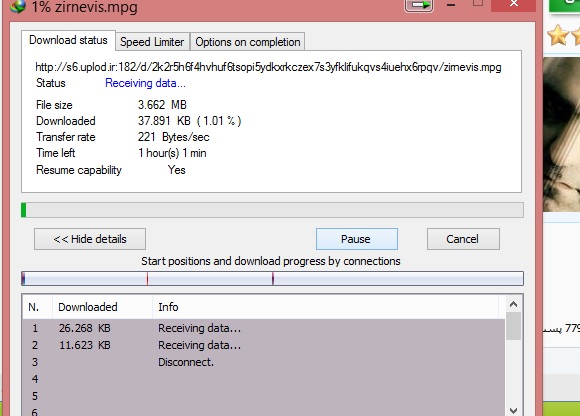Select connection 2 row with 11.623 KB
580x416 pixels.
(263, 345)
